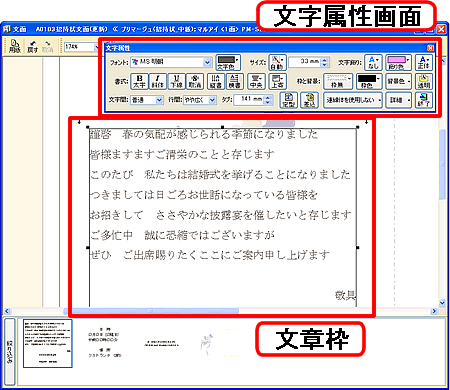Image resolution: width=450 pixels, height=390 pixels.
Task: Close the 文字属性 panel
Action: 430,48
